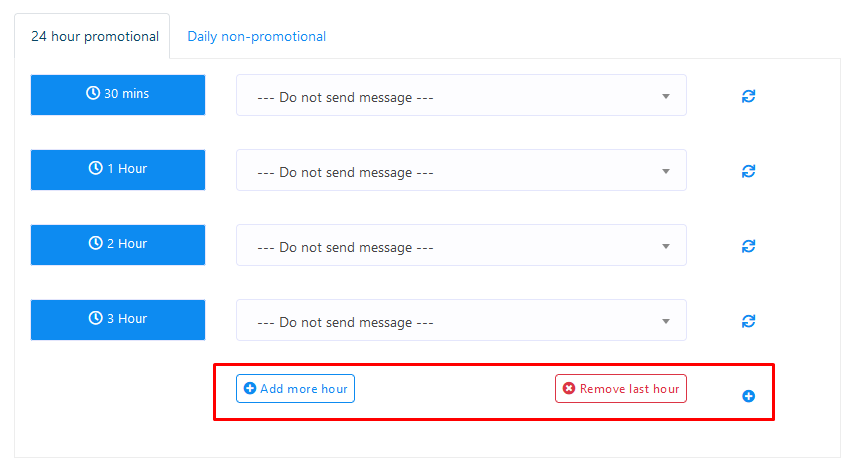Open the 1 Hour message dropdown

[x=461, y=170]
